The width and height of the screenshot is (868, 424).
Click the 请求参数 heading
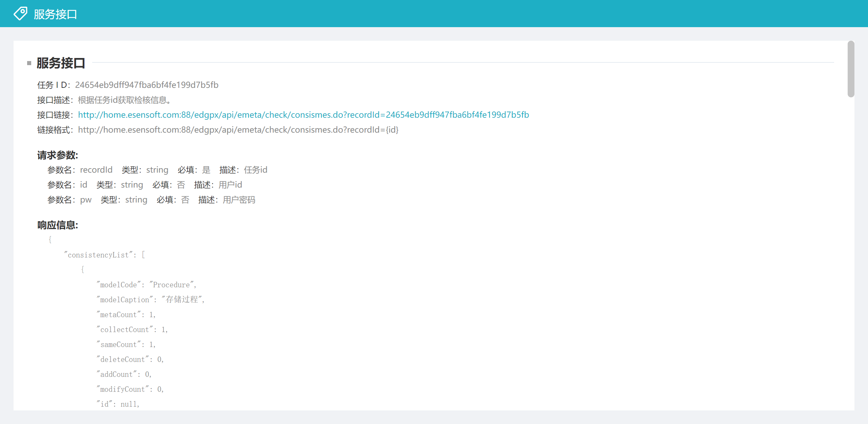tap(58, 155)
